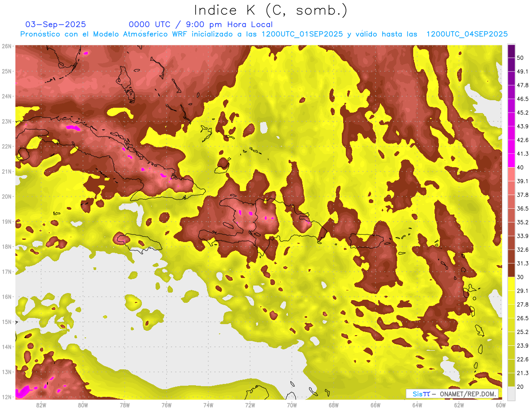Screen dimensions: 532x411
Task: Click the longitude label '70W'
Action: pyautogui.click(x=292, y=405)
